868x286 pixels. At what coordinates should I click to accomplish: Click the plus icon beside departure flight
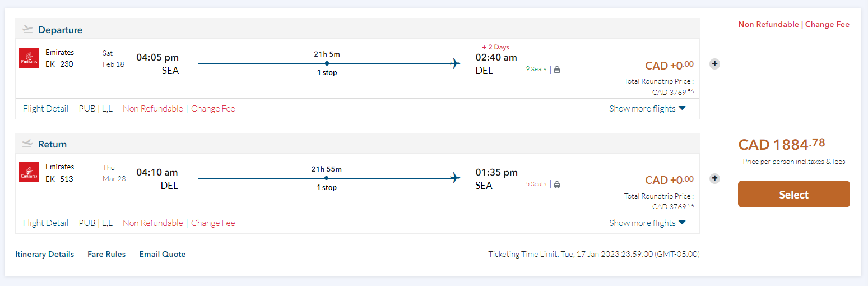point(714,64)
